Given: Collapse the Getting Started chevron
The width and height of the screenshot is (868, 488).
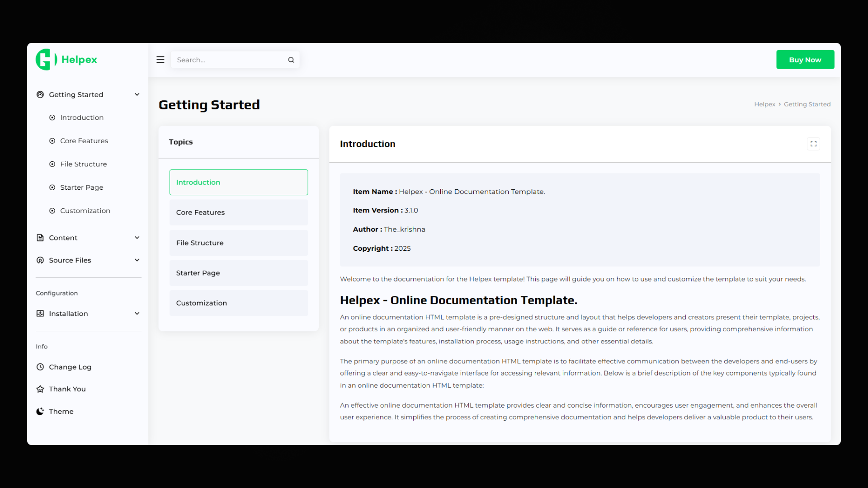Looking at the screenshot, I should (x=137, y=94).
